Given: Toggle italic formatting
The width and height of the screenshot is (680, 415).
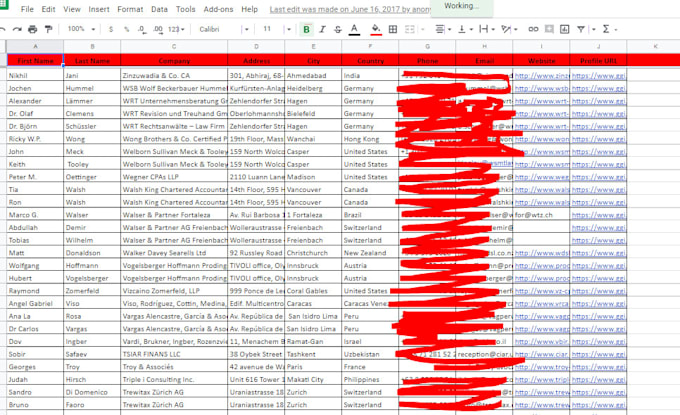Looking at the screenshot, I should point(322,29).
